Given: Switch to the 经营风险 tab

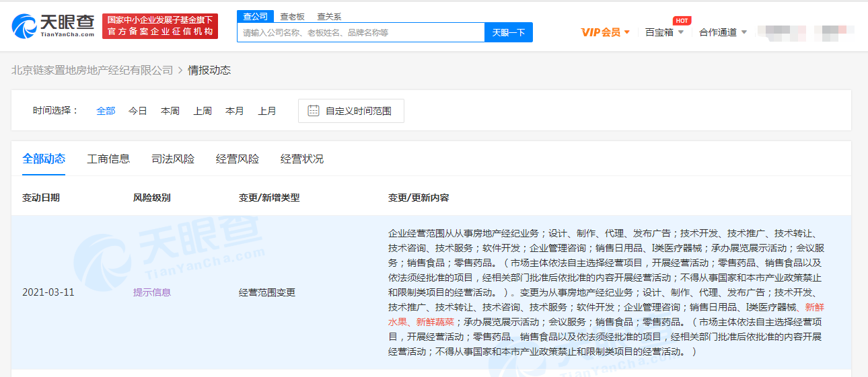Looking at the screenshot, I should [238, 159].
